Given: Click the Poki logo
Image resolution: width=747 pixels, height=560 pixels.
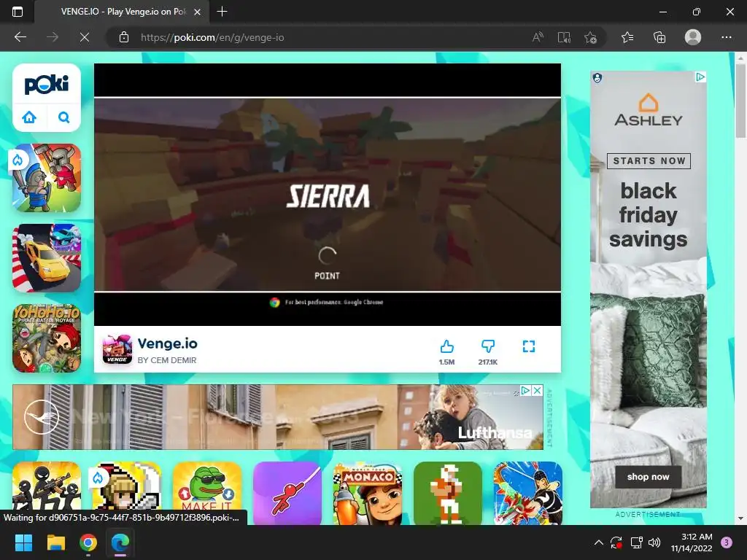Looking at the screenshot, I should tap(47, 85).
